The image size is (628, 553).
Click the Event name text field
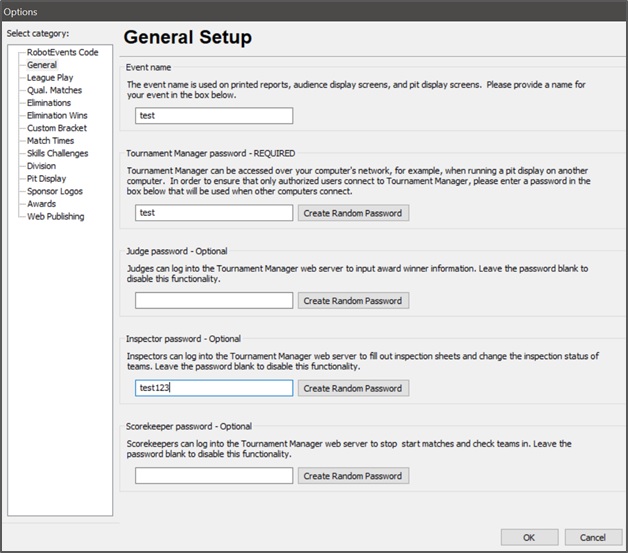coord(214,116)
